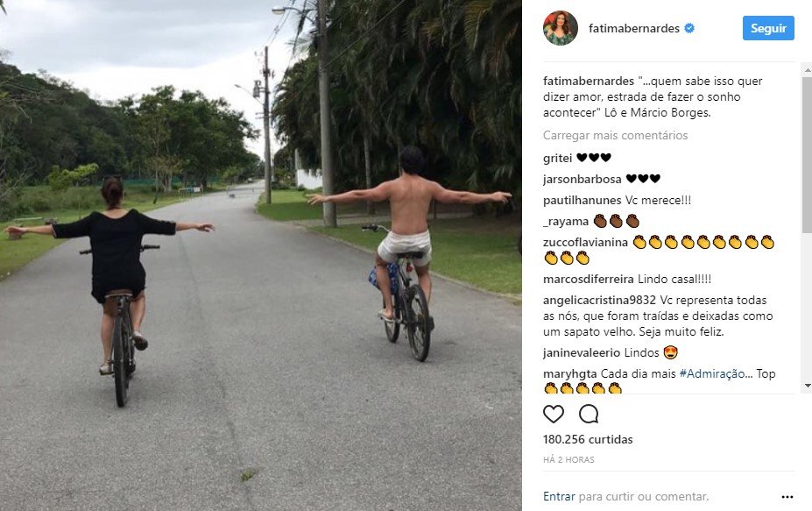Open the #Admiração hashtag
Viewport: 812px width, 511px height.
pyautogui.click(x=712, y=373)
